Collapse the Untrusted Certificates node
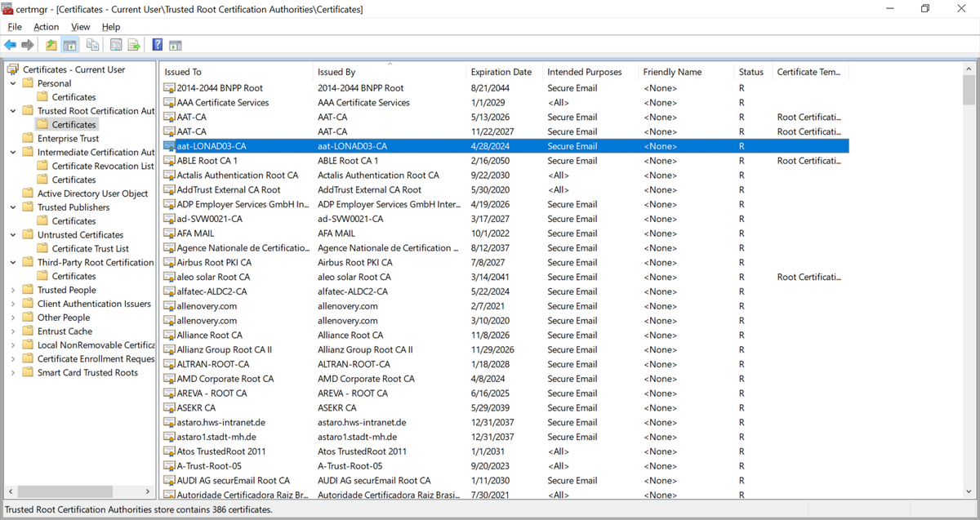This screenshot has height=520, width=980. pyautogui.click(x=13, y=234)
